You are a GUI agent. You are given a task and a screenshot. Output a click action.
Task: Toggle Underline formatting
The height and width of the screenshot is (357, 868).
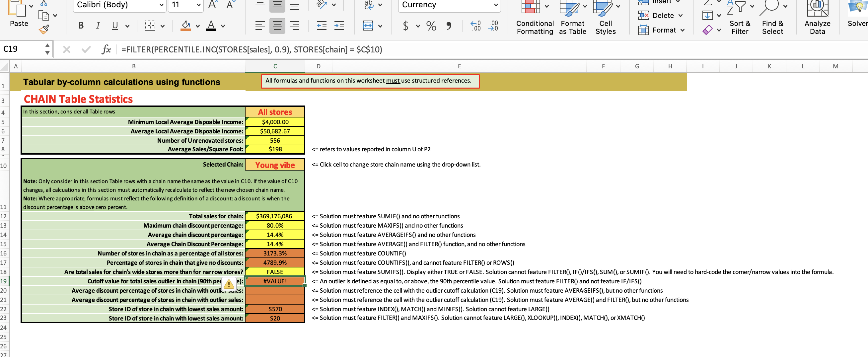[x=115, y=26]
